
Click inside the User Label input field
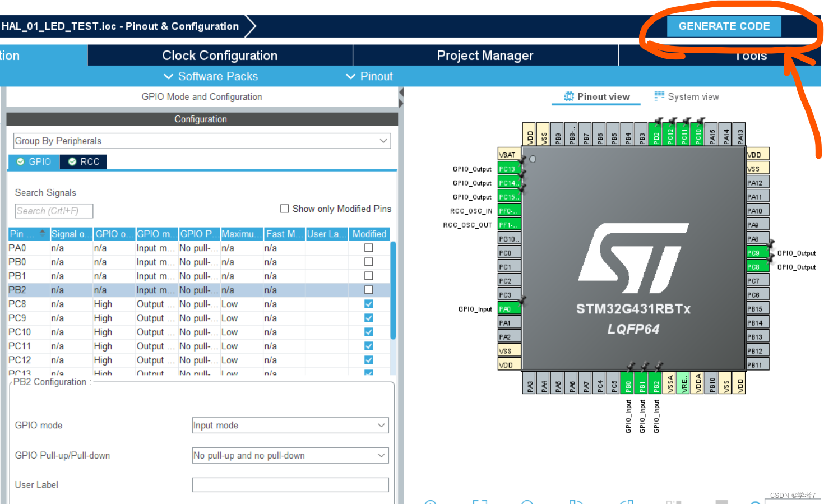(x=290, y=484)
